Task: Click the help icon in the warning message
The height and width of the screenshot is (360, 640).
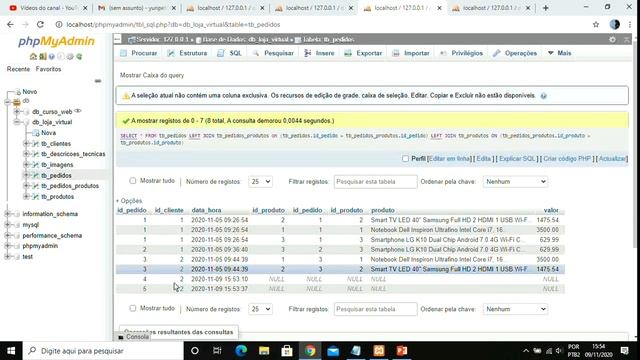Action: pos(543,96)
